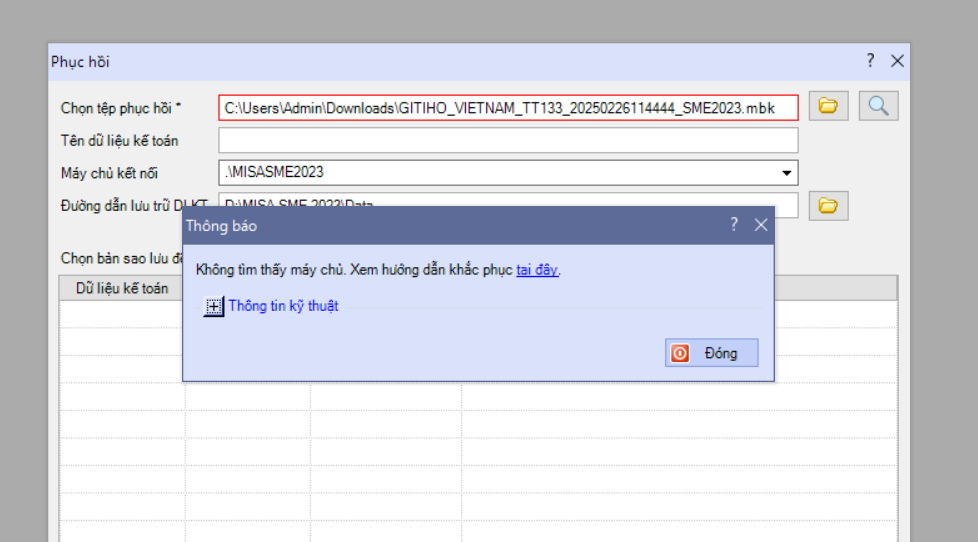Expand the plus box beside Thông tin kỹ thuật
Screen dimensions: 978x542
(x=213, y=306)
